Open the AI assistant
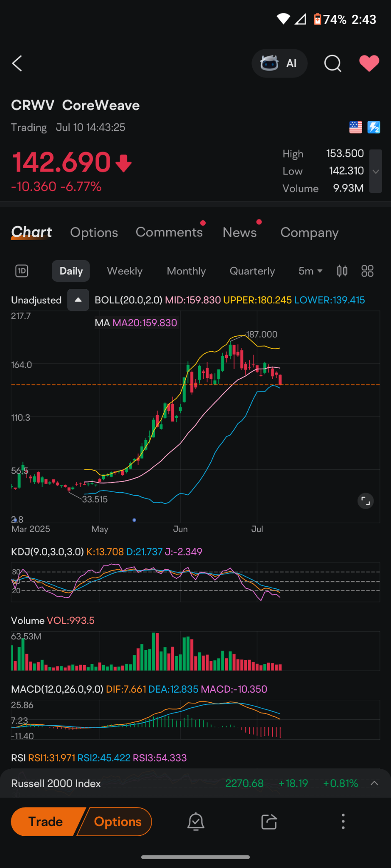Image resolution: width=391 pixels, height=868 pixels. [x=279, y=64]
